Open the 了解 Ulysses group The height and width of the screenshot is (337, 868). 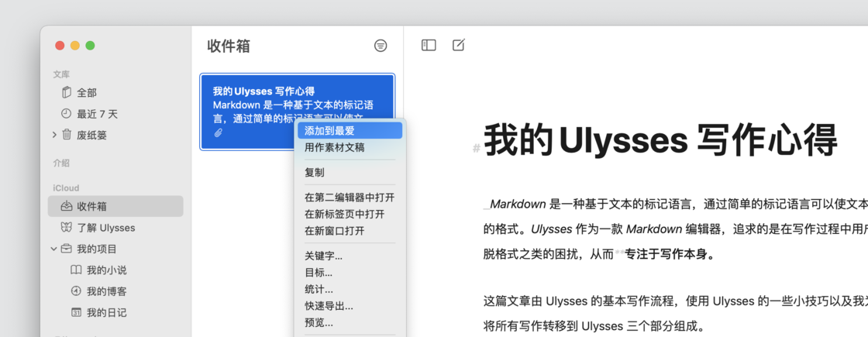click(x=115, y=228)
